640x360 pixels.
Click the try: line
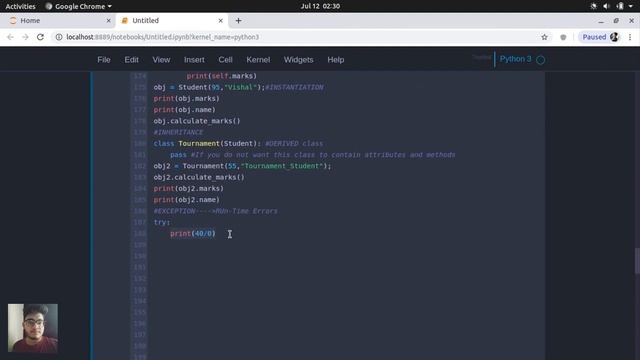pyautogui.click(x=162, y=222)
